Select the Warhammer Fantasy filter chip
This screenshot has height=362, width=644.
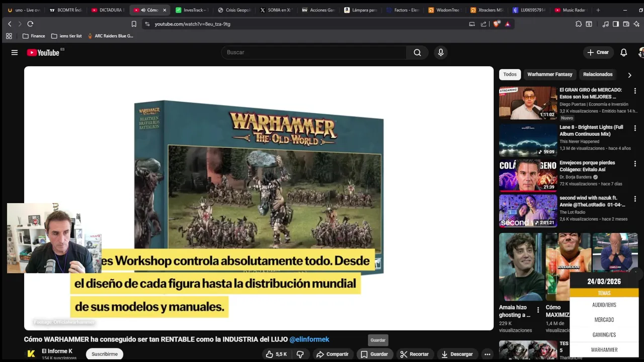point(549,74)
